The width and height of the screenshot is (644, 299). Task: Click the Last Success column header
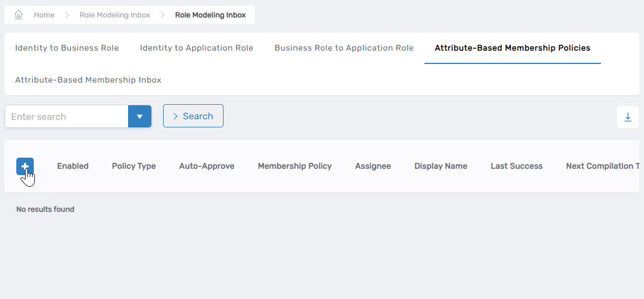tap(516, 166)
